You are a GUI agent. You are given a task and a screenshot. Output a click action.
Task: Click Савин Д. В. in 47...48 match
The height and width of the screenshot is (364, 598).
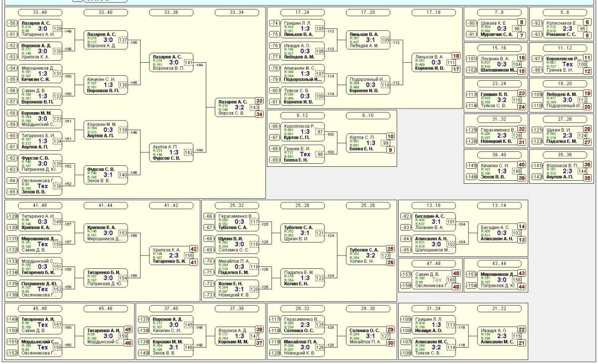tap(428, 274)
